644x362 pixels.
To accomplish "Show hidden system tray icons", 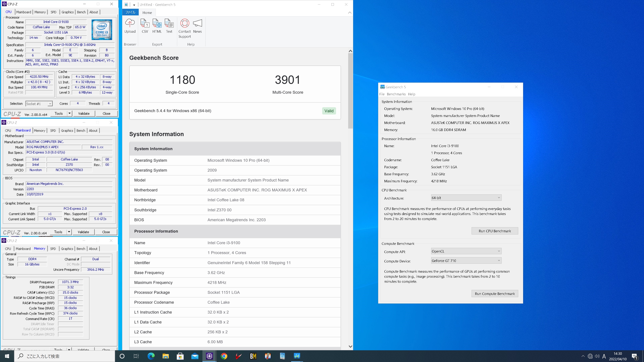I will pos(583,356).
